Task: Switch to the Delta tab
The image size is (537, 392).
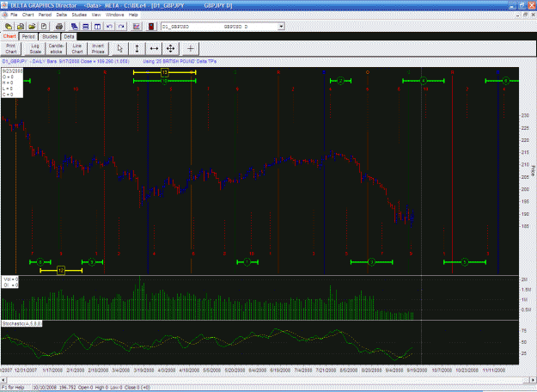Action: pos(69,37)
